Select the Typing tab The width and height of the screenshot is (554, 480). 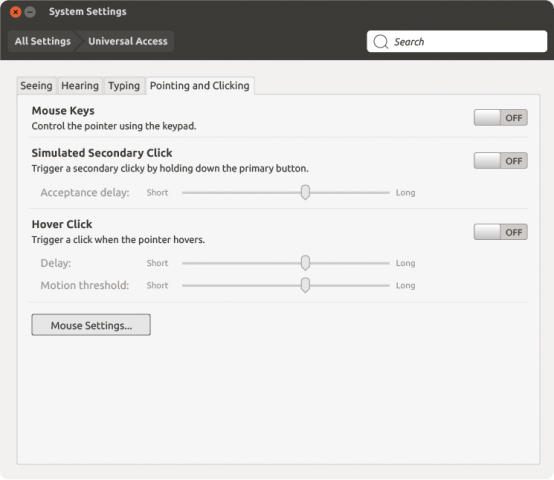tap(124, 86)
